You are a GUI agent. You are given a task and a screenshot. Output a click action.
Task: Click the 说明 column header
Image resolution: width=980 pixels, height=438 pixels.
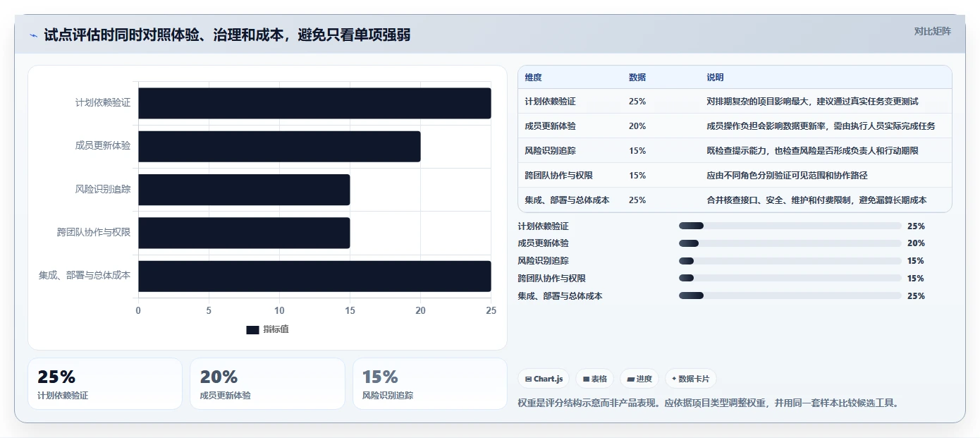[x=716, y=78]
